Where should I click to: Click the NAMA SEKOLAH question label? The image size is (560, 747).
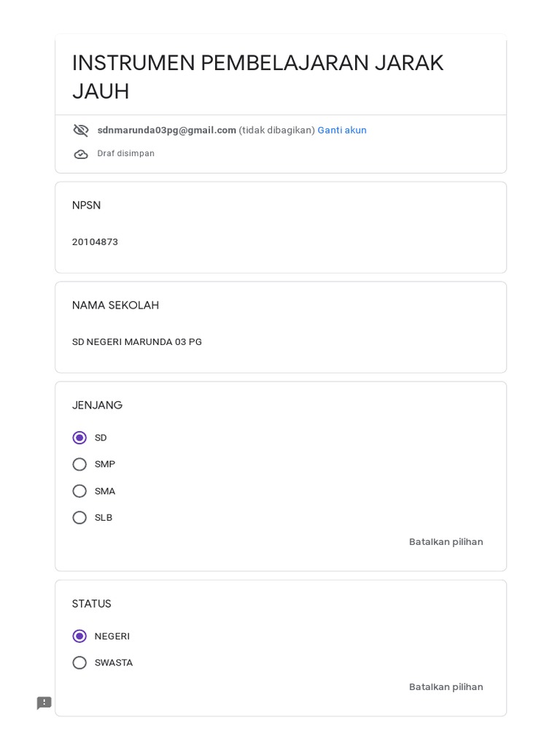(x=115, y=306)
